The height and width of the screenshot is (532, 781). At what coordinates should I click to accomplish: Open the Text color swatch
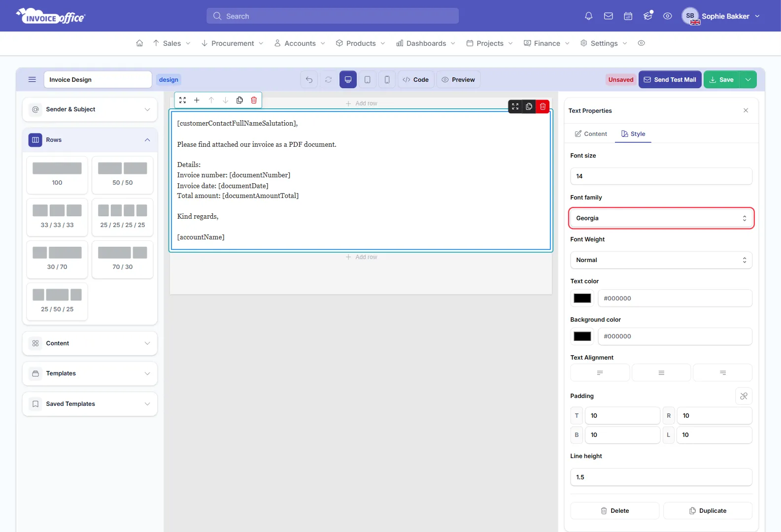pyautogui.click(x=582, y=298)
